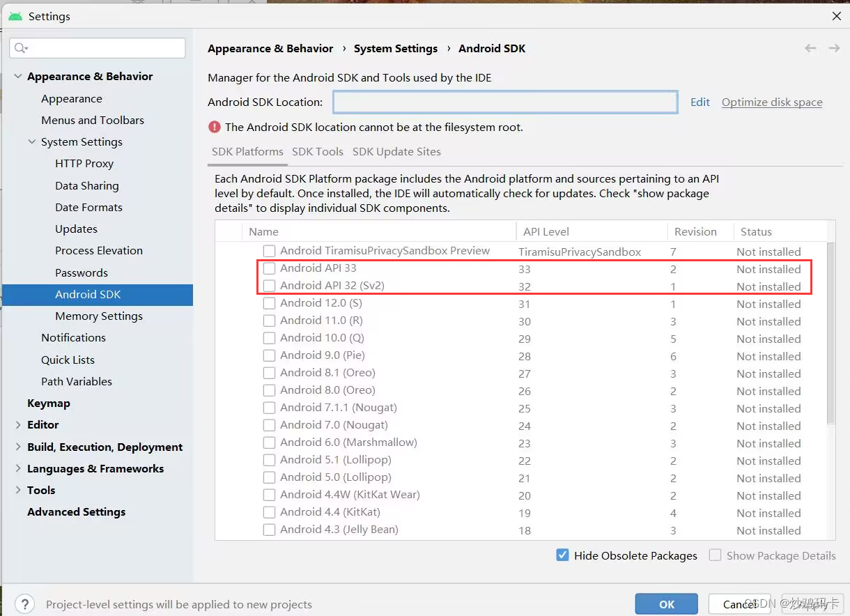Screen dimensions: 850x616
Task: Tick the Android 11.0 (R) checkbox
Action: coord(269,321)
